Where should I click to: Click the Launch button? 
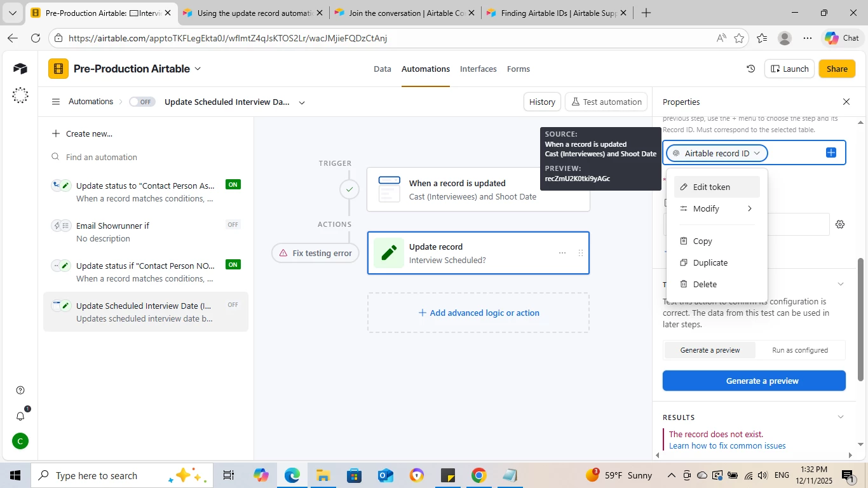790,69
